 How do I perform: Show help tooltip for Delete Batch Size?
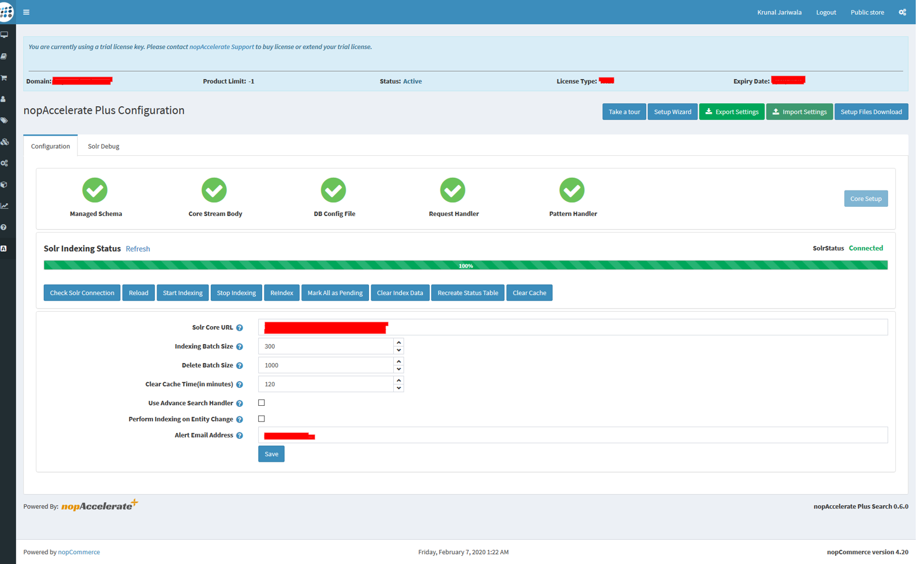240,366
